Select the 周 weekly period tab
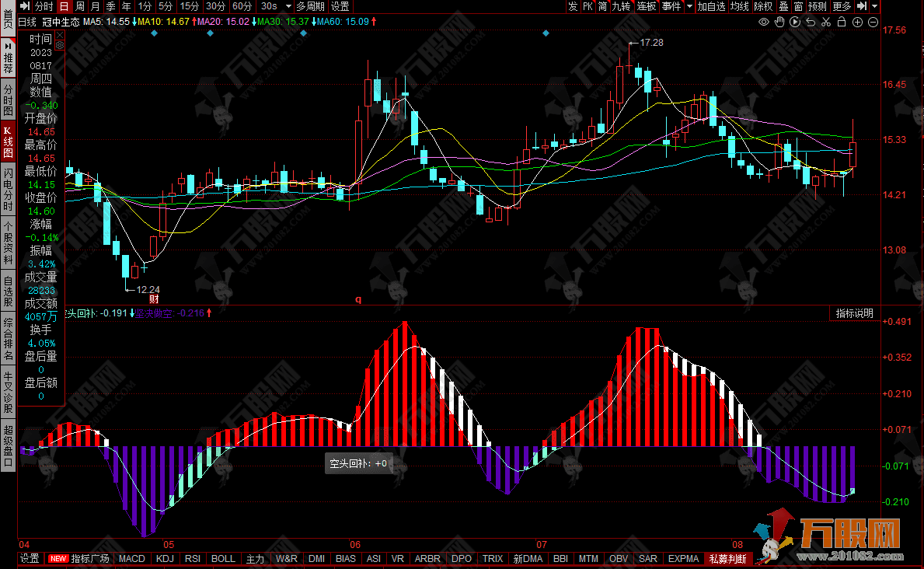924x569 pixels. pos(79,6)
